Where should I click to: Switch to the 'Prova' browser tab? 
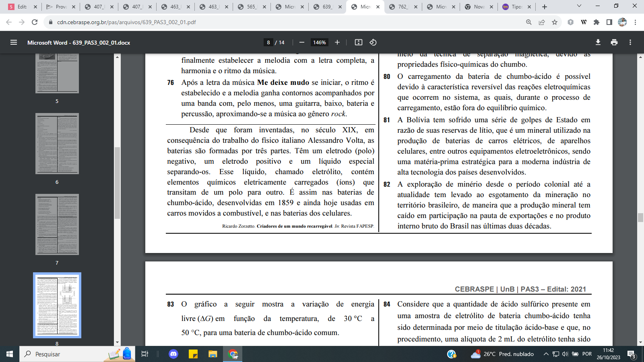pos(61,7)
